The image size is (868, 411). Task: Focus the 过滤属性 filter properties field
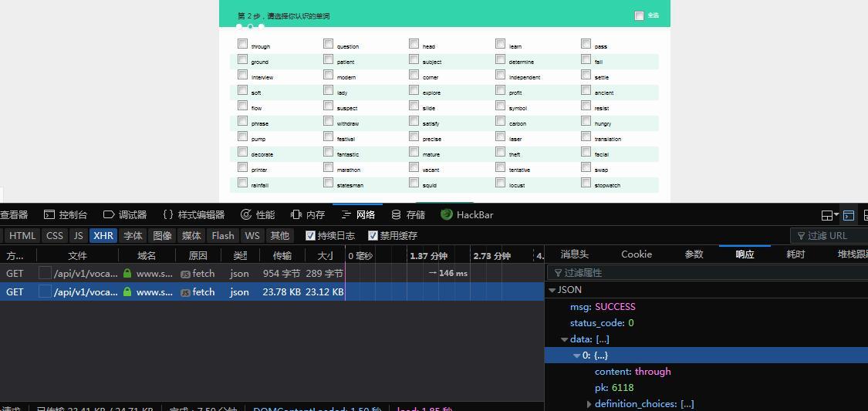point(708,273)
